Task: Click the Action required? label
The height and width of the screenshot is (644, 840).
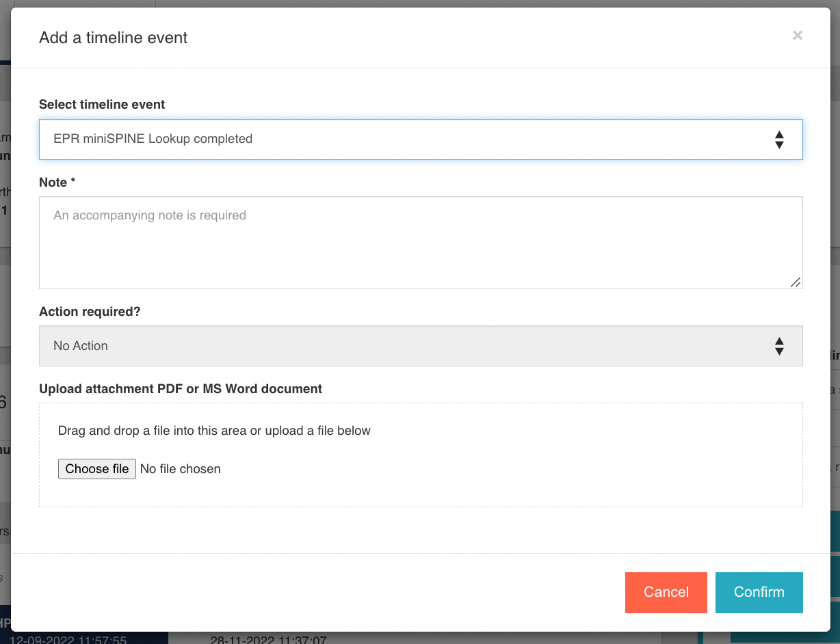Action: tap(90, 312)
